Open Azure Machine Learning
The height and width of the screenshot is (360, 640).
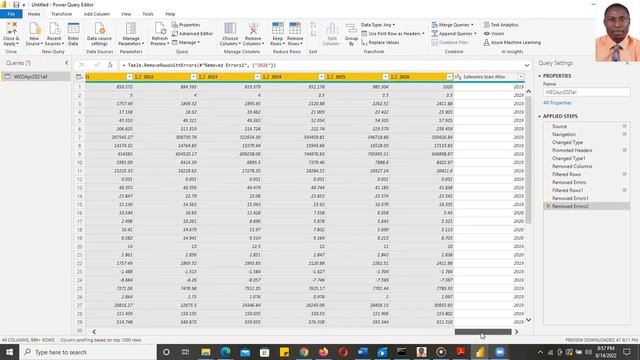[x=512, y=42]
